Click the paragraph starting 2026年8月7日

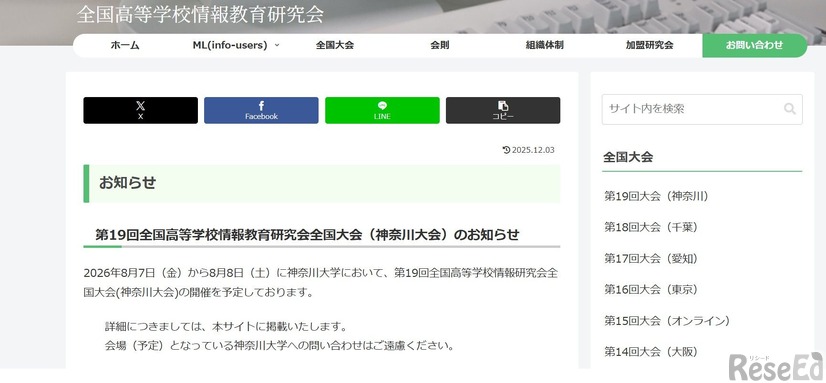click(321, 283)
